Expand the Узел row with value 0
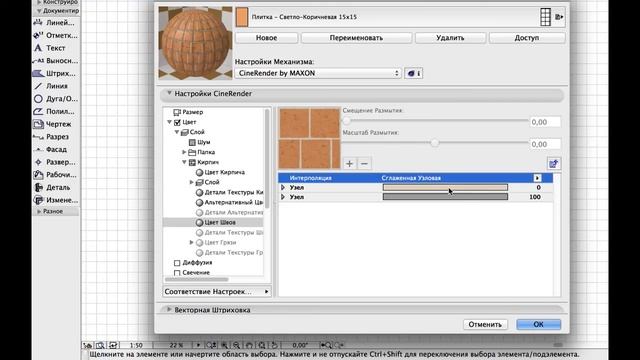Viewport: 640px width, 360px height. (283, 187)
